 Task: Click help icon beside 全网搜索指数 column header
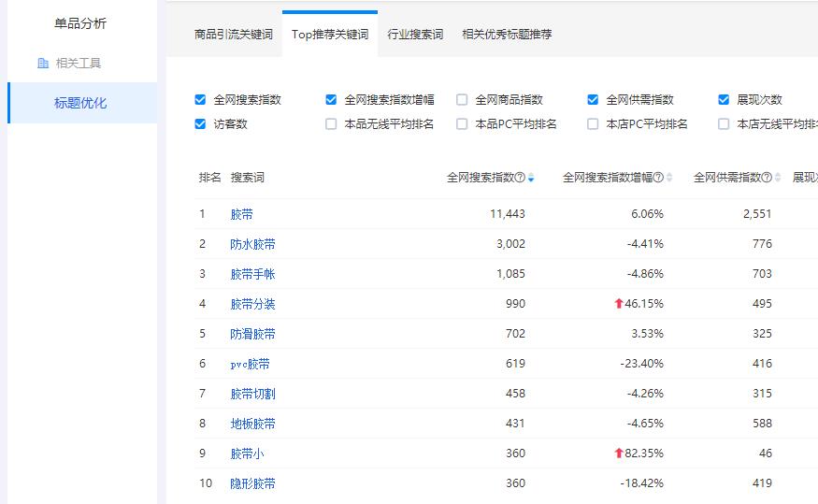click(x=520, y=178)
